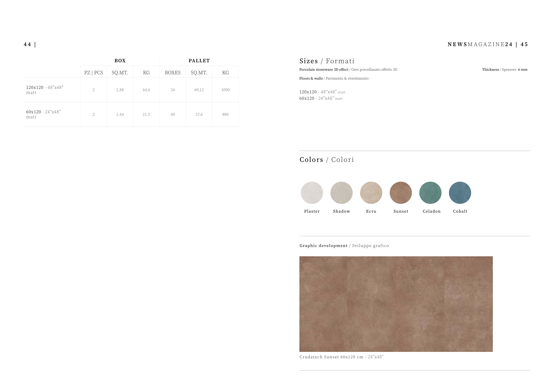Screen dimensions: 554x392
Task: Click the Plaster color swatch
Action: 312,193
